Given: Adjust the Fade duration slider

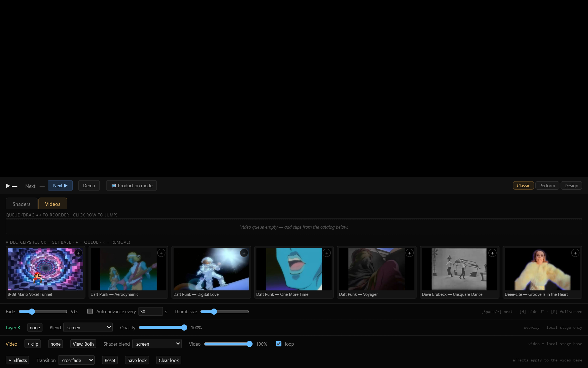Looking at the screenshot, I should point(43,311).
